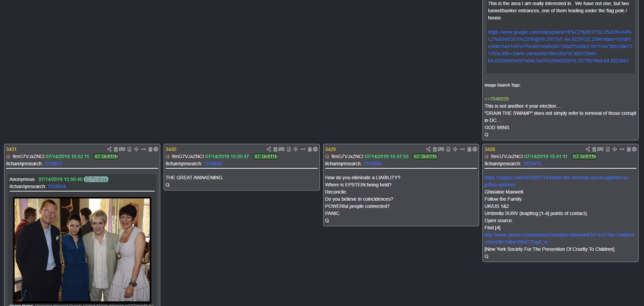The image size is (644, 306).
Task: Click clipboard-check icon on post 3428
Action: tap(594, 149)
